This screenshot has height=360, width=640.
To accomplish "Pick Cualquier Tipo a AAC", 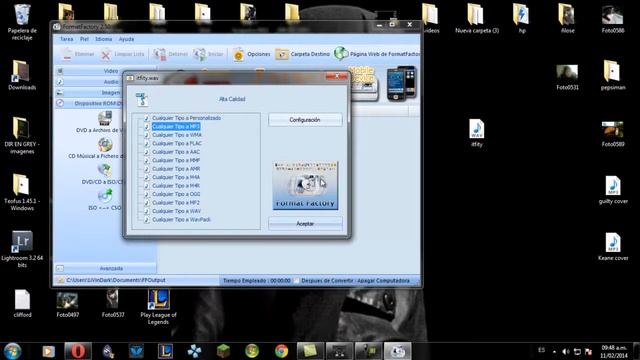I will coord(176,152).
